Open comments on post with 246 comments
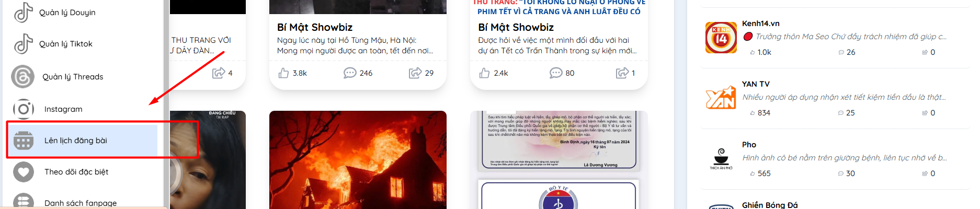 point(350,73)
